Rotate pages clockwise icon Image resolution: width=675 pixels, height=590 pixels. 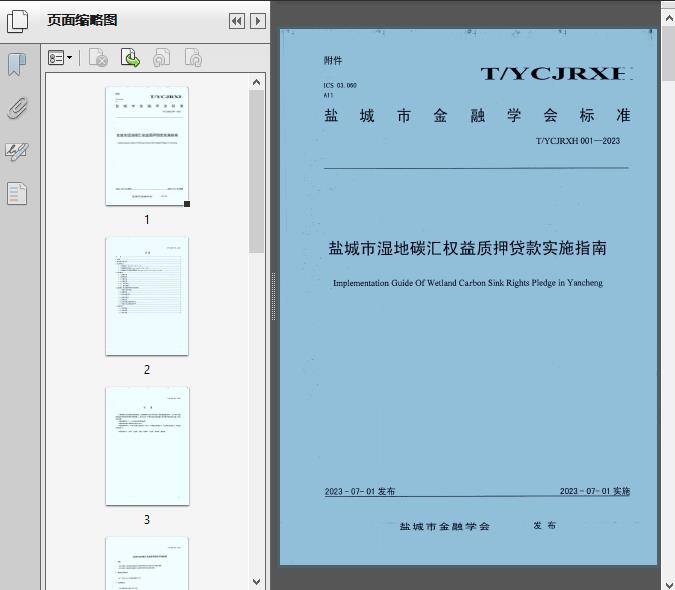point(193,58)
